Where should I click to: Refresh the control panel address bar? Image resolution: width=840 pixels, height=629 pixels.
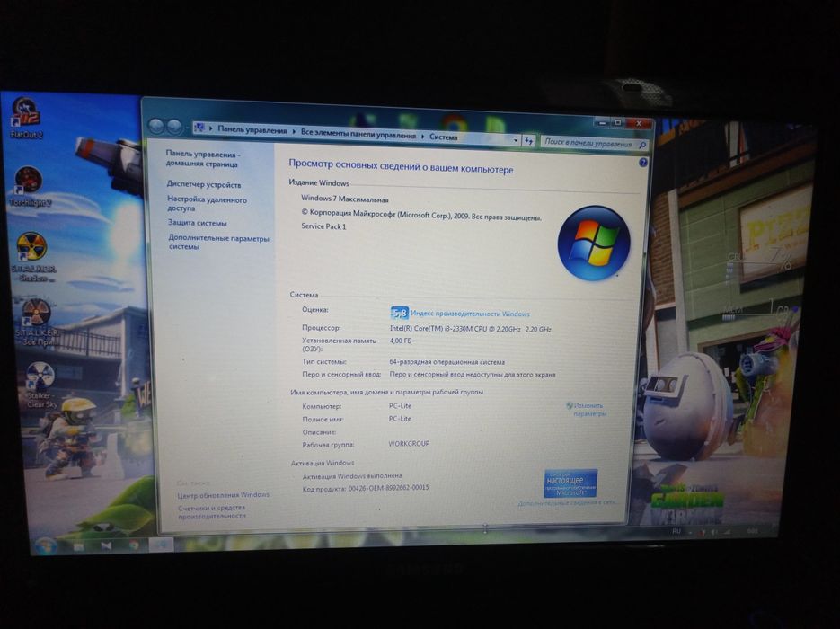529,141
